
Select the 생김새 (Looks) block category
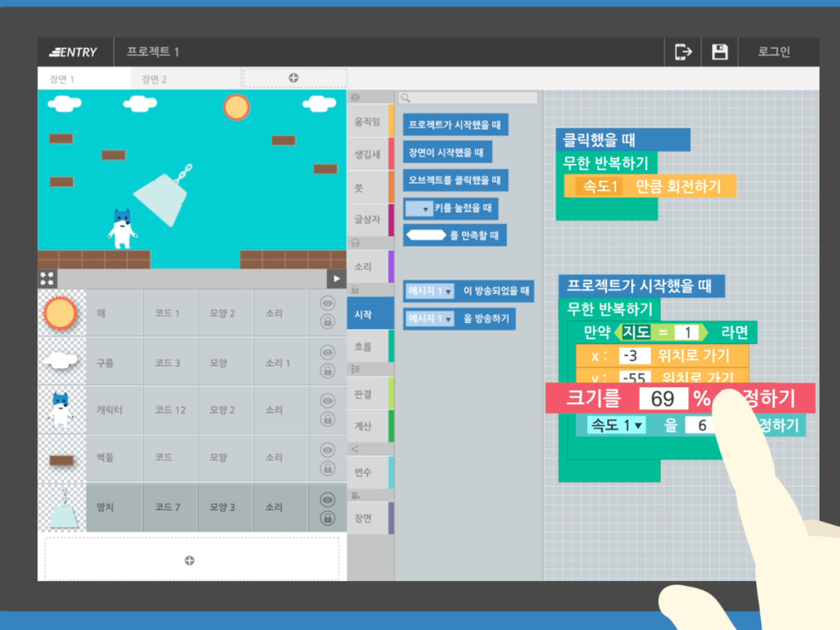(370, 153)
